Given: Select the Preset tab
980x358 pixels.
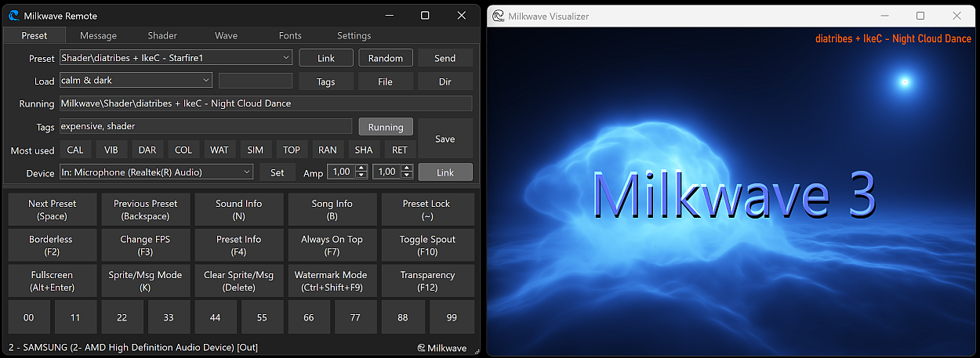Looking at the screenshot, I should tap(34, 35).
